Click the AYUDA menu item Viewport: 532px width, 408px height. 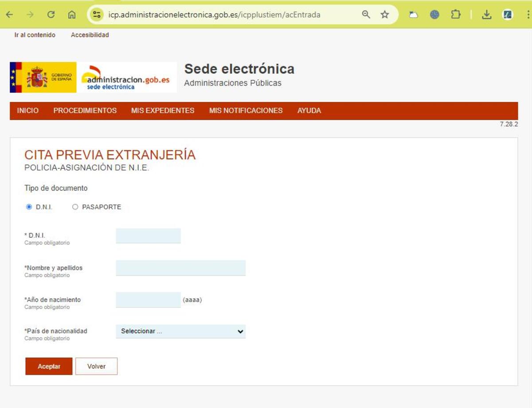coord(309,111)
